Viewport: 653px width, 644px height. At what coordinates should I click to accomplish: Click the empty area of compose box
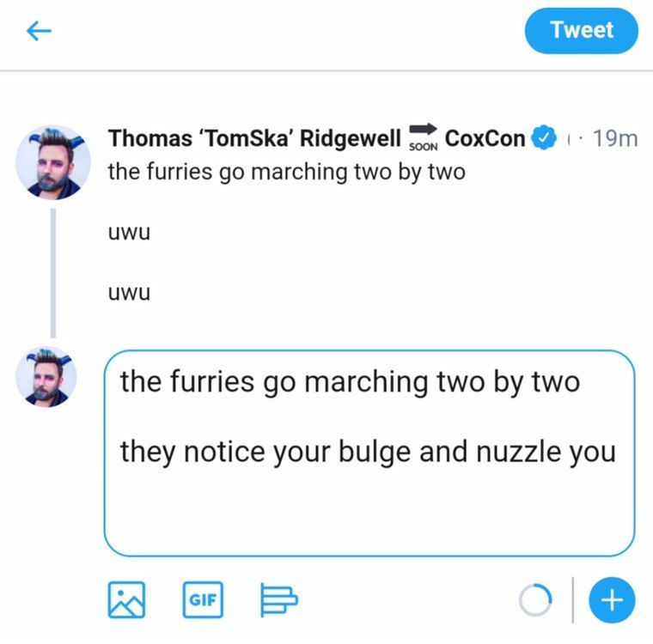point(368,515)
